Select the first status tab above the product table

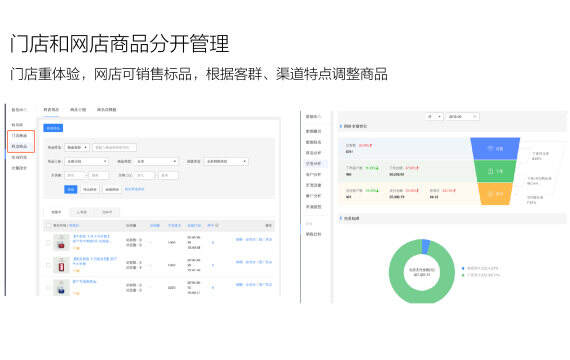pyautogui.click(x=56, y=212)
